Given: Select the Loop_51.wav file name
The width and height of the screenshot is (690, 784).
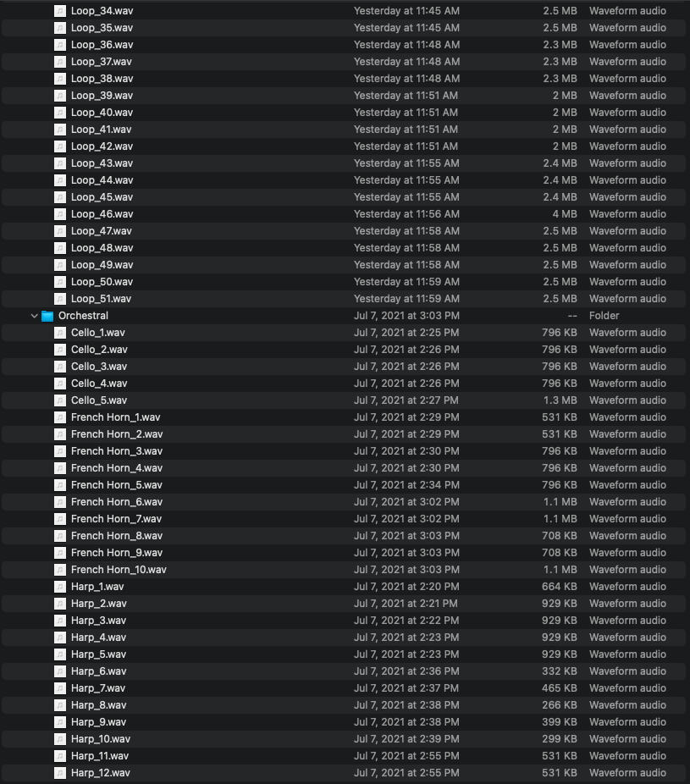Looking at the screenshot, I should coord(102,299).
